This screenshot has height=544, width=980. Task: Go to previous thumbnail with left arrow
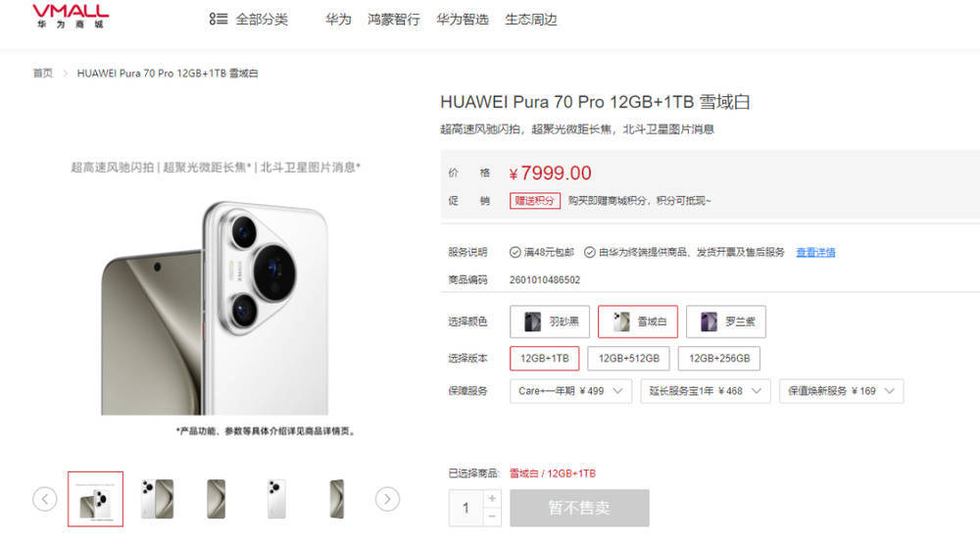tap(45, 499)
